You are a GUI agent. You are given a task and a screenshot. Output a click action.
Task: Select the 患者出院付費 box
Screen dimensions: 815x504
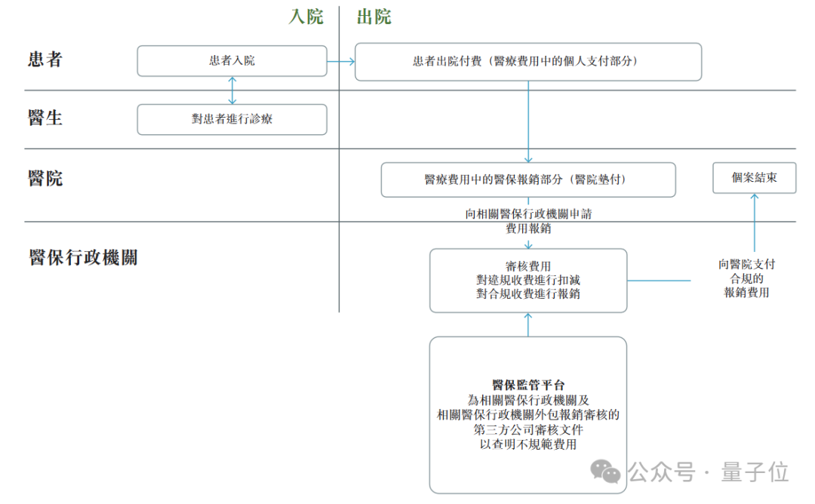(x=527, y=62)
